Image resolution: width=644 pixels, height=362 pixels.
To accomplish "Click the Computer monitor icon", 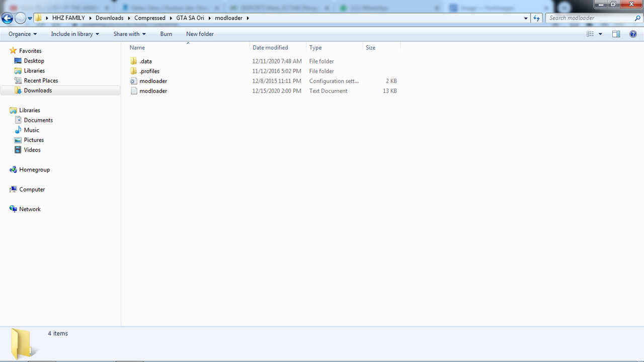I will click(x=13, y=190).
